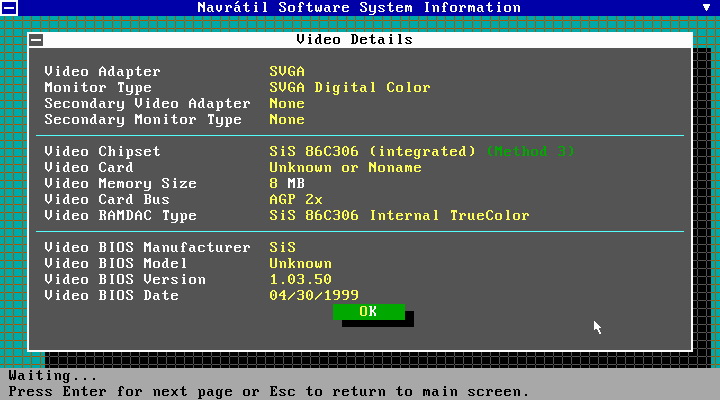Select the Video Adapter row label

[102, 72]
